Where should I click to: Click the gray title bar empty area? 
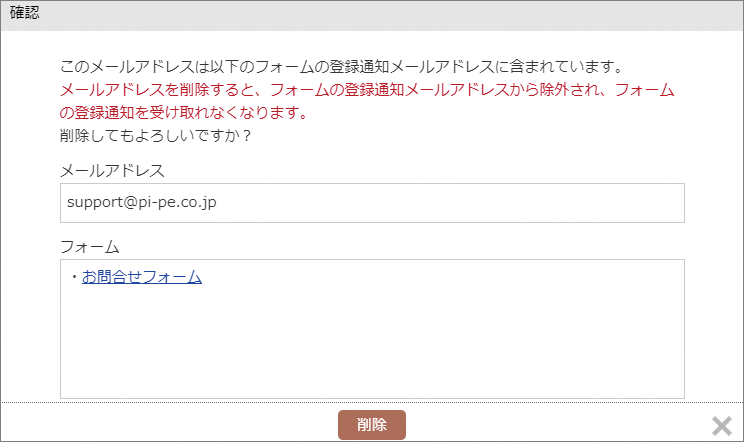pos(380,15)
